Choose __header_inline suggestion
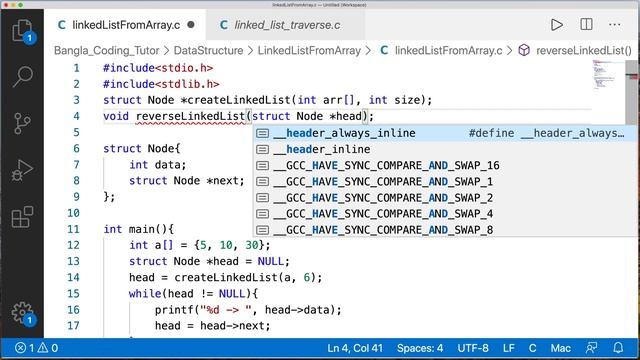The height and width of the screenshot is (360, 640). point(445,149)
